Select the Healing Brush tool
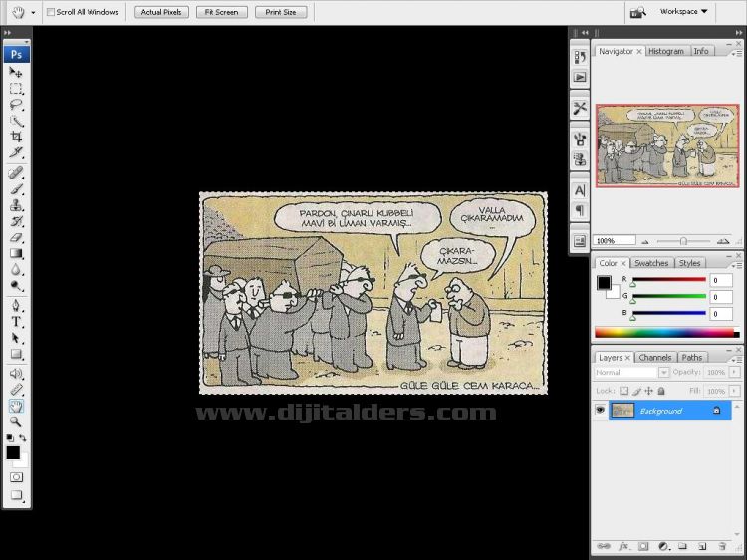Image resolution: width=747 pixels, height=560 pixels. (16, 173)
